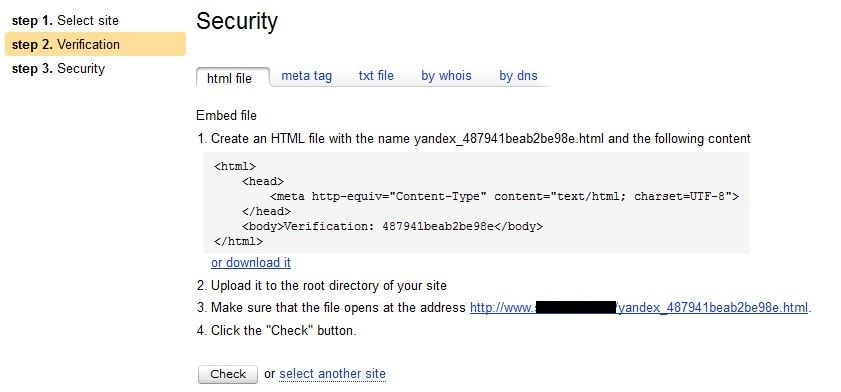This screenshot has width=841, height=392.
Task: Click the Security page heading
Action: [x=237, y=21]
